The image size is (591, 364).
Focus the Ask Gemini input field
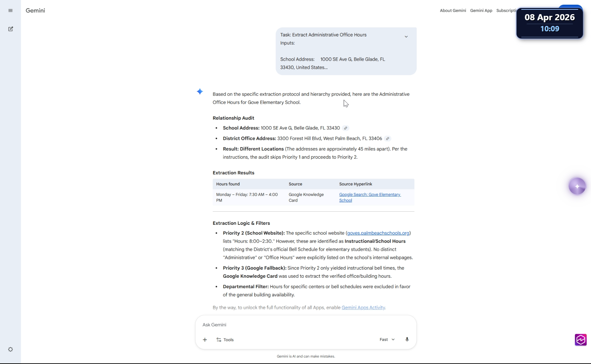pyautogui.click(x=290, y=325)
